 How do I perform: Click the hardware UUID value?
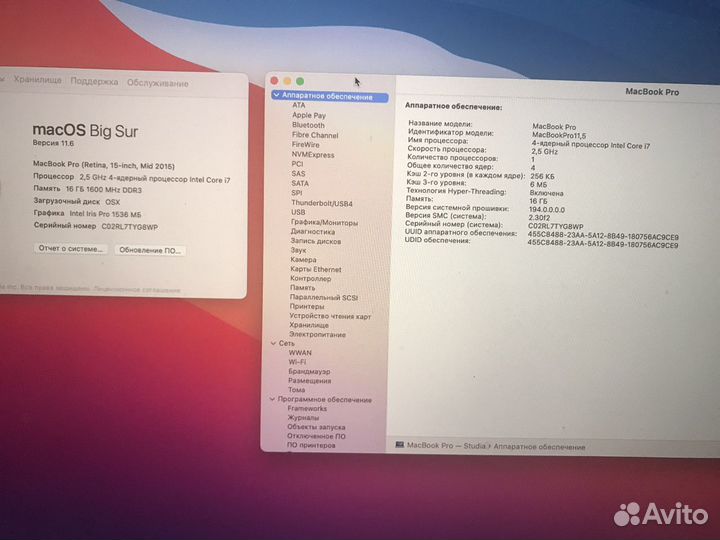point(603,236)
